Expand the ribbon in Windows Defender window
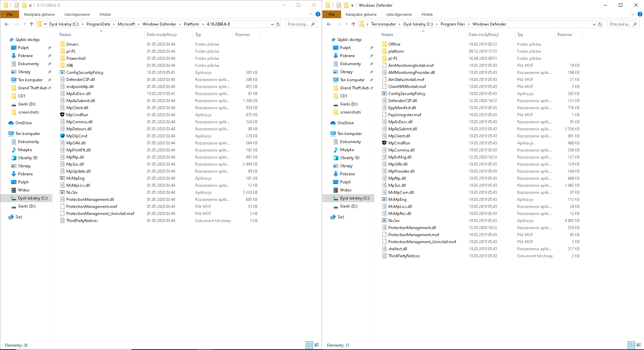This screenshot has height=350, width=644. pyautogui.click(x=633, y=14)
